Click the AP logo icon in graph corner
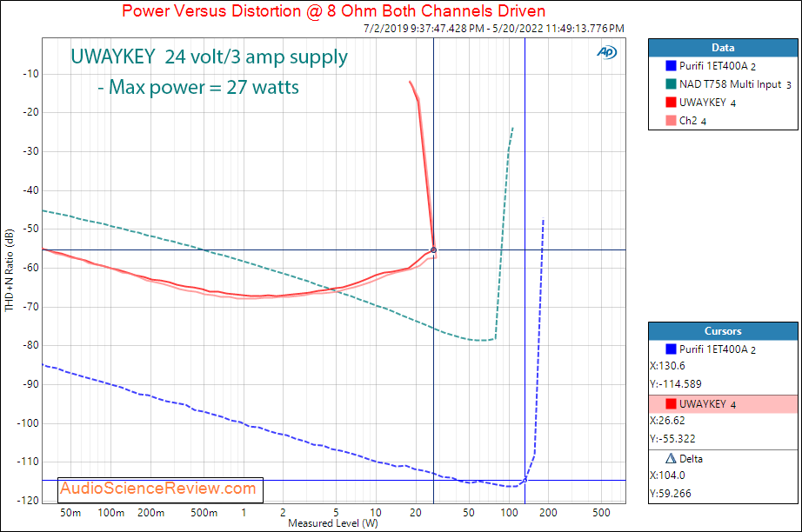The height and width of the screenshot is (532, 802). pos(606,52)
